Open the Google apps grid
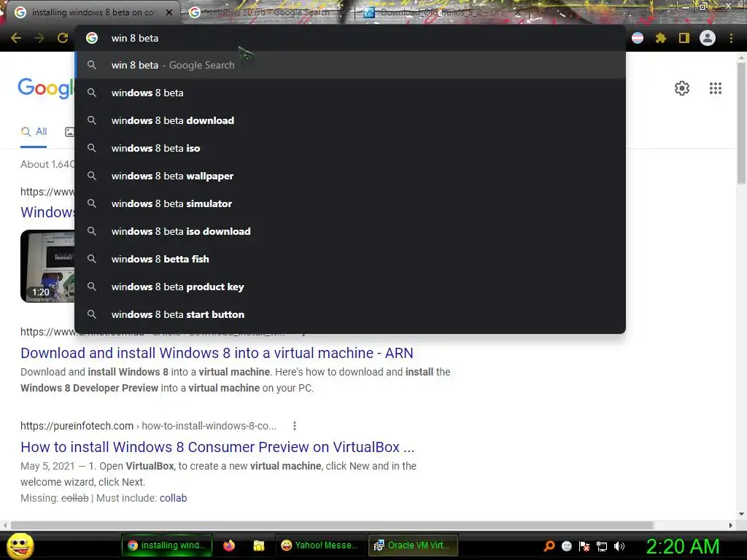Image resolution: width=747 pixels, height=560 pixels. [x=716, y=88]
